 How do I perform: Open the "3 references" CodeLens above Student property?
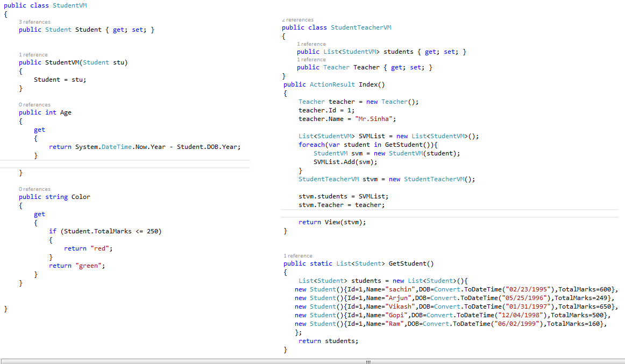[x=34, y=22]
